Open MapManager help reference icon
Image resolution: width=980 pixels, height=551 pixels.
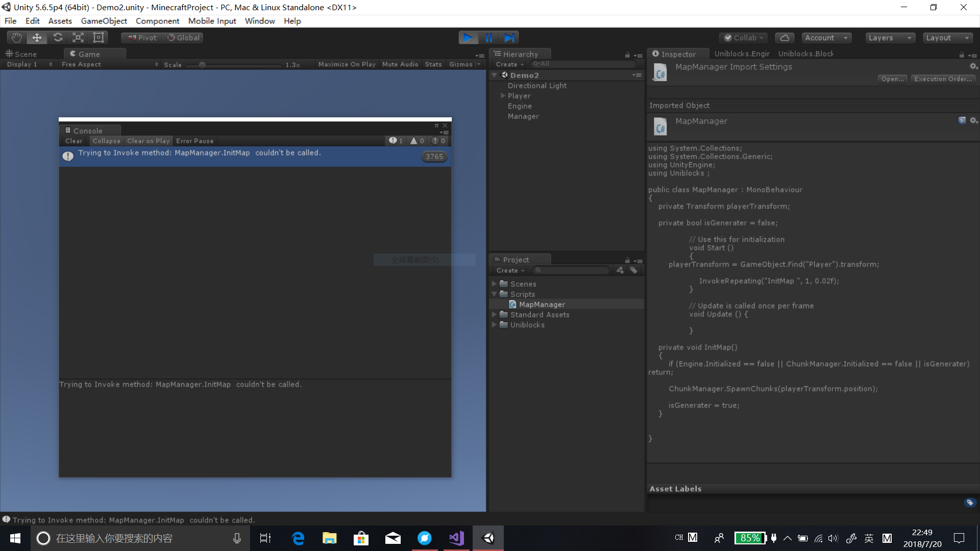point(962,120)
